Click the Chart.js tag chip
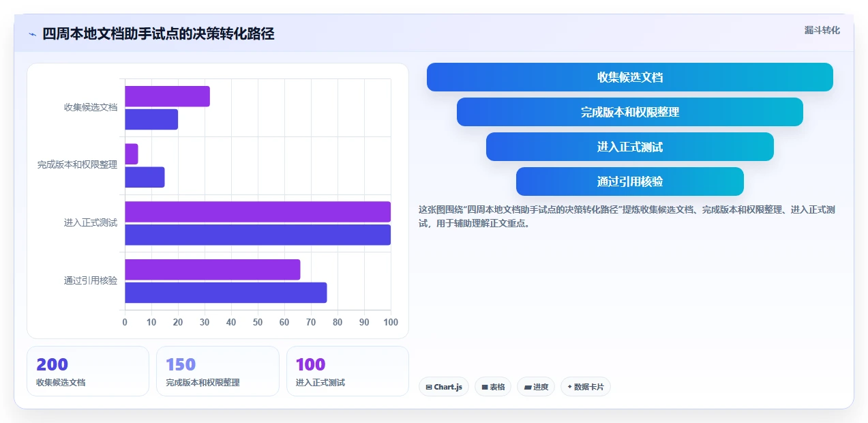Image resolution: width=868 pixels, height=423 pixels. click(444, 387)
